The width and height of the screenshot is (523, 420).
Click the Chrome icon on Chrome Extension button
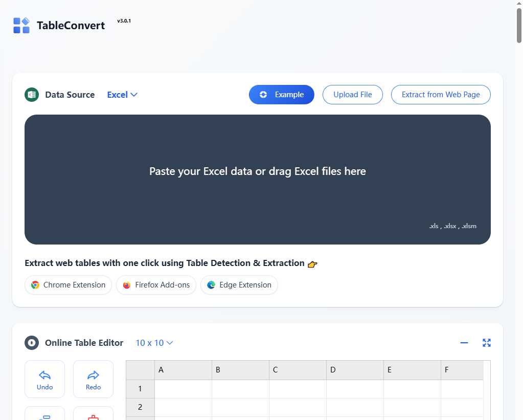click(x=35, y=285)
